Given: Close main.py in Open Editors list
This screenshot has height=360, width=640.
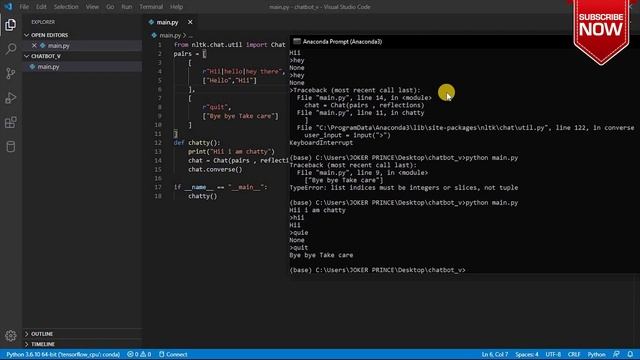Looking at the screenshot, I should [34, 46].
